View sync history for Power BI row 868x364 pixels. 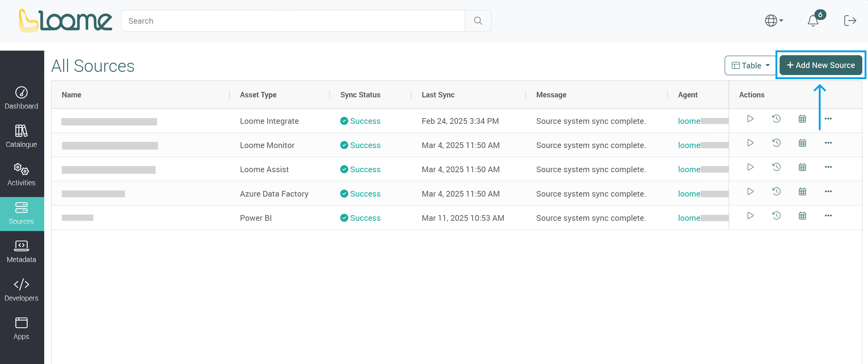pos(776,216)
